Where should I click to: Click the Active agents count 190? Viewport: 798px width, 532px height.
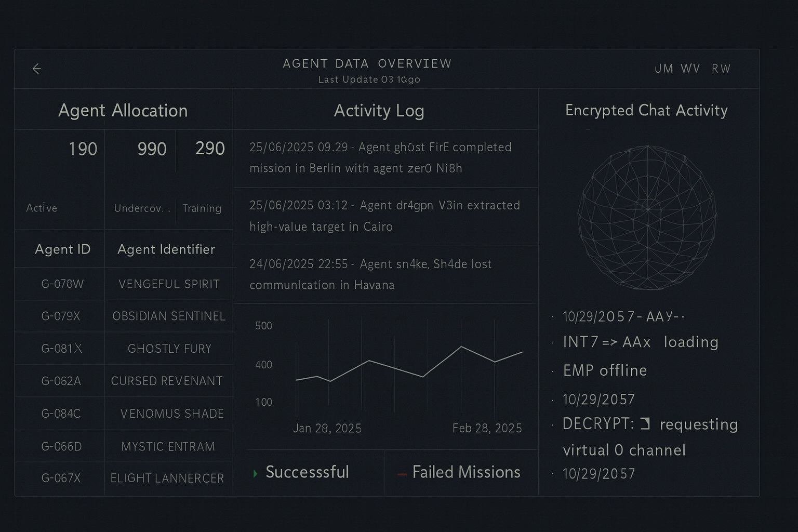[x=83, y=149]
